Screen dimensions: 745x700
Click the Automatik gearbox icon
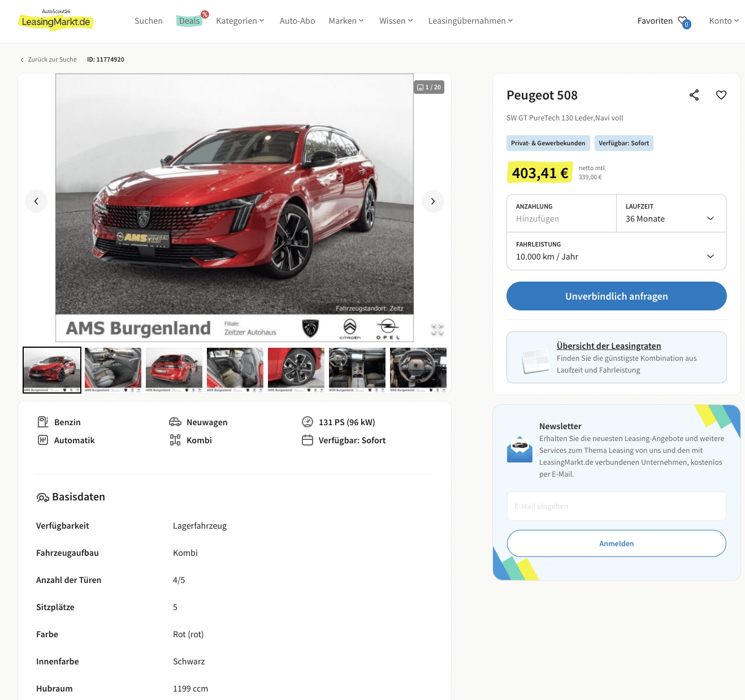click(x=43, y=440)
